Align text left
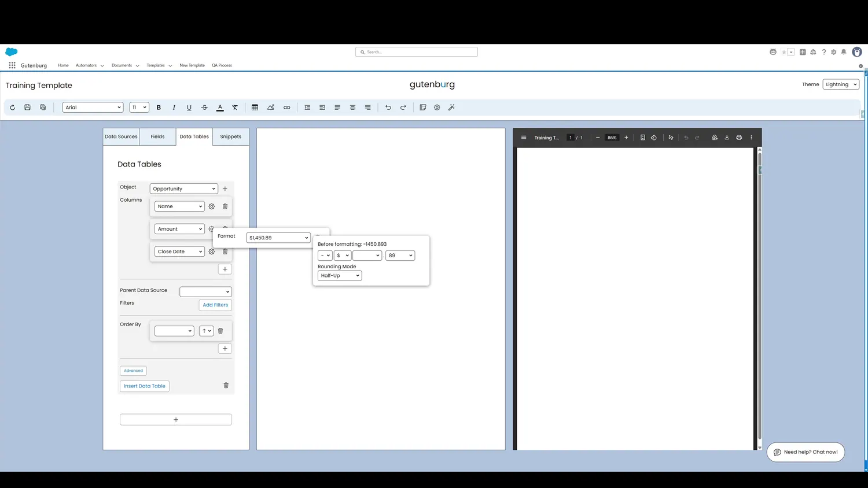 pos(337,108)
